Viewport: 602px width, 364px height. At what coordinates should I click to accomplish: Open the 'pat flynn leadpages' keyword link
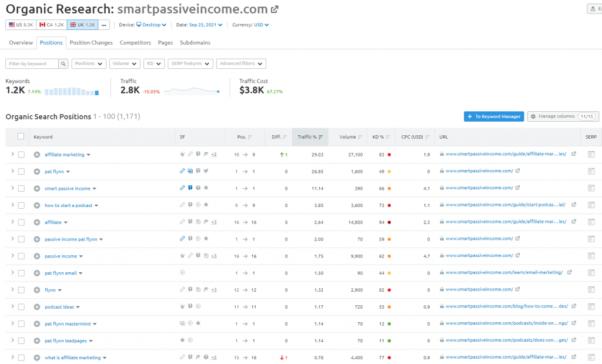[66, 341]
